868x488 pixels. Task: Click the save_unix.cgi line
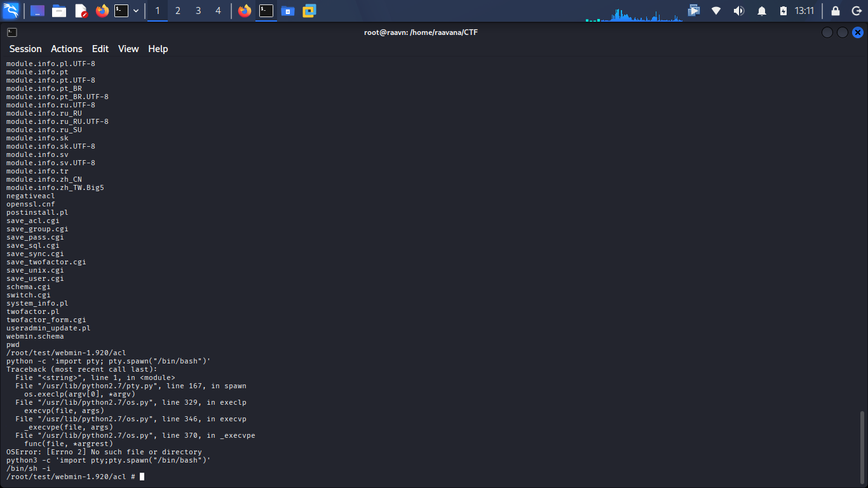(35, 270)
